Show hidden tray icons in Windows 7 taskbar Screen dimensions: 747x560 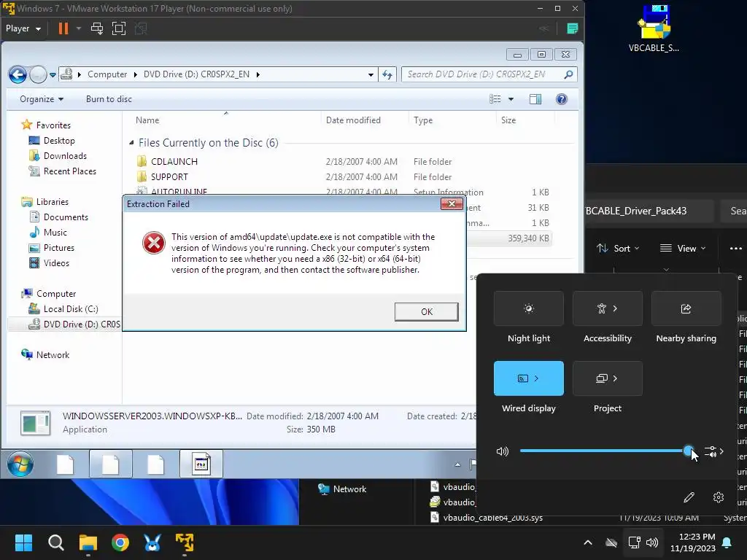tap(457, 464)
